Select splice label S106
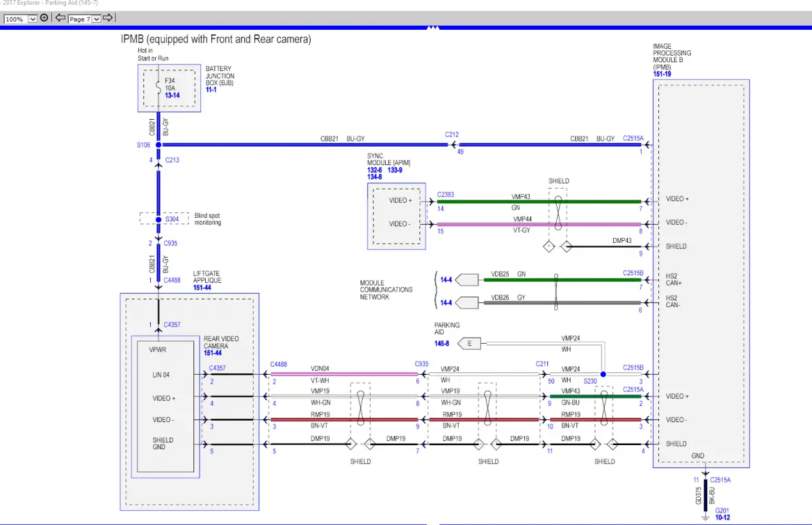812x525 pixels. [x=143, y=145]
